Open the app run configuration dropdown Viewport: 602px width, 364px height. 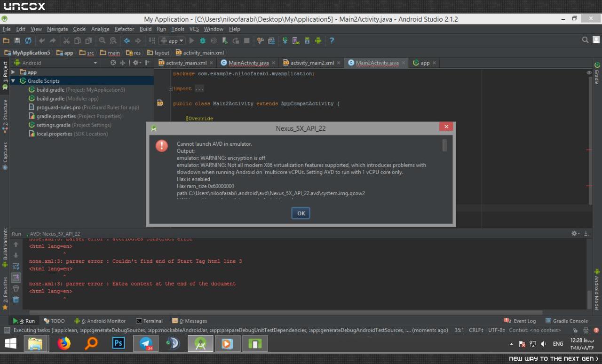172,41
